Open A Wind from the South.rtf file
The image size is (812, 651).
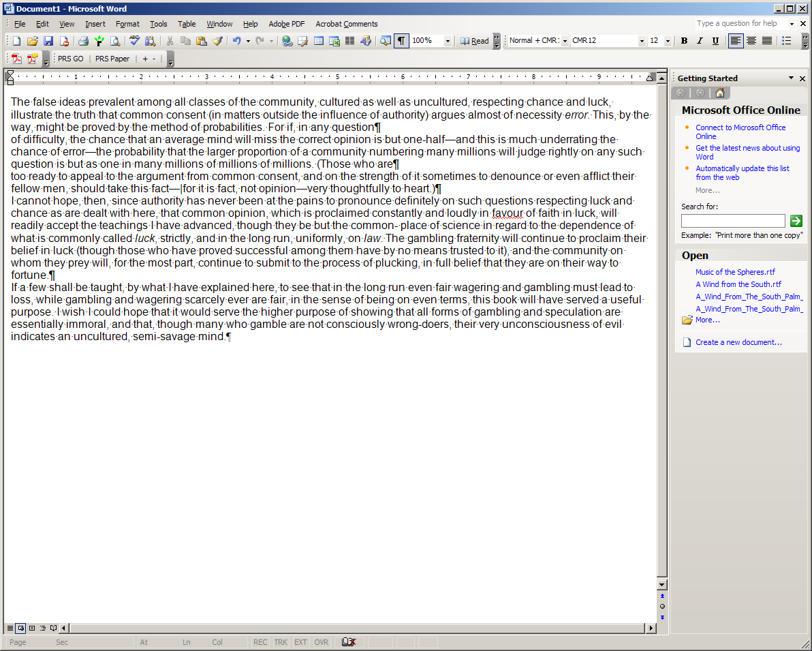pos(738,284)
